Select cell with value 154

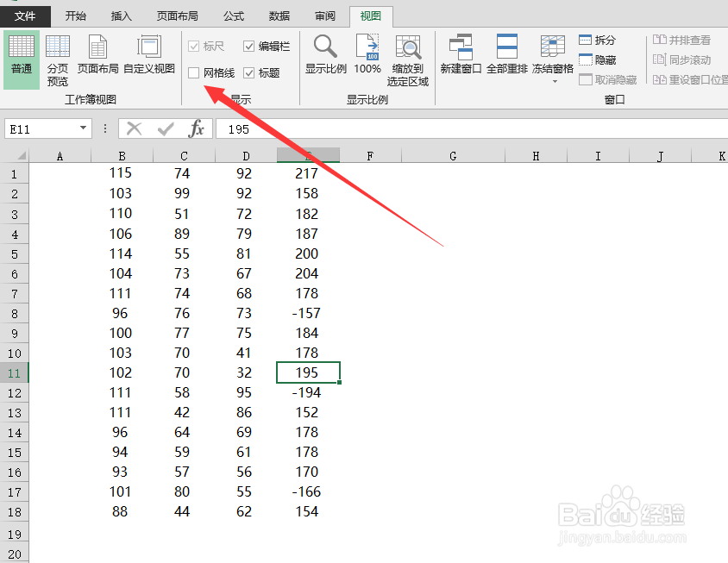point(308,511)
